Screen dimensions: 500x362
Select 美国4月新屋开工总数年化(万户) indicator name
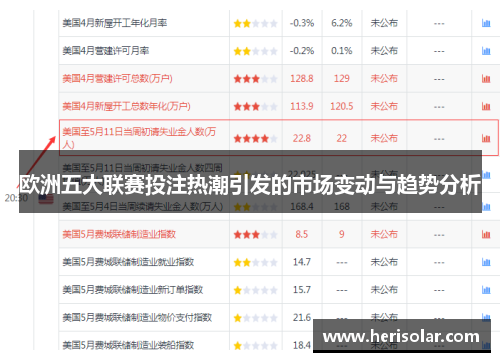[126, 106]
